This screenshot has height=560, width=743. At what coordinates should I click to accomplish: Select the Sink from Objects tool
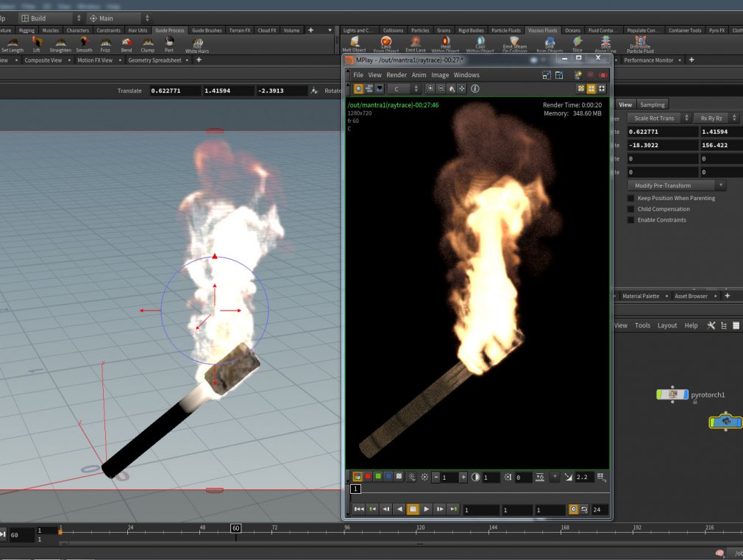click(x=550, y=45)
